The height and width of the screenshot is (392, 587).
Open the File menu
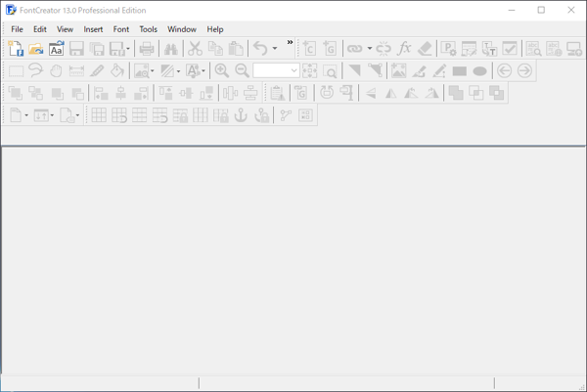pos(17,29)
